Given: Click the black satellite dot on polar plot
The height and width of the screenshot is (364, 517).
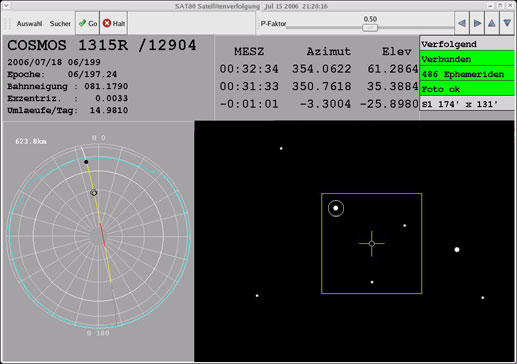Looking at the screenshot, I should tap(86, 162).
